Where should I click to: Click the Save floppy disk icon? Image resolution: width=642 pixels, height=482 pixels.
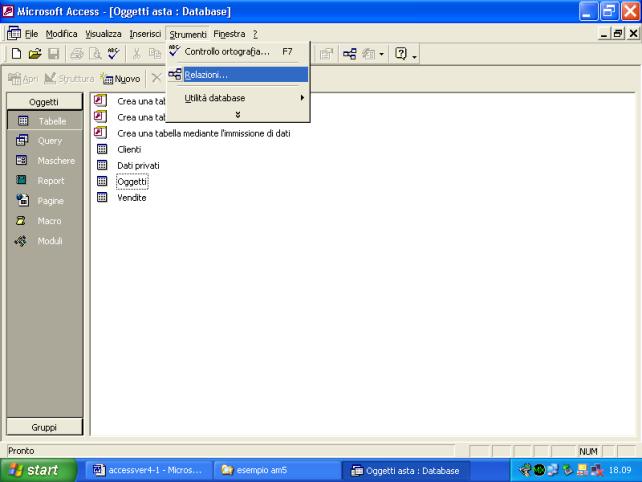coord(54,54)
